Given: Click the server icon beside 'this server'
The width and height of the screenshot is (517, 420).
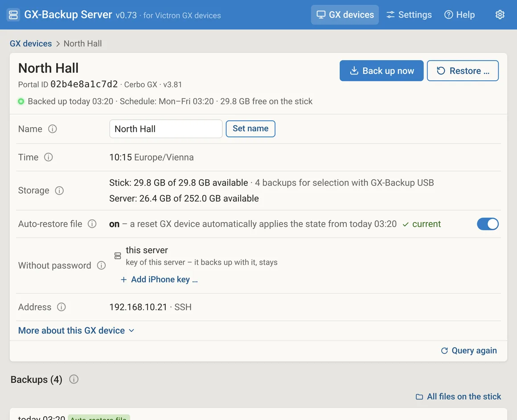Looking at the screenshot, I should coord(118,255).
